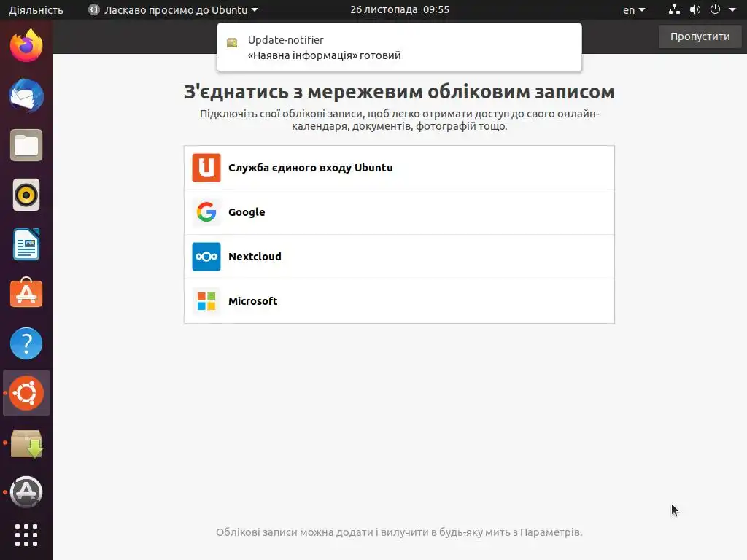747x560 pixels.
Task: Open 'Ласкаво просимо до Ubuntu' app menu
Action: pos(174,10)
